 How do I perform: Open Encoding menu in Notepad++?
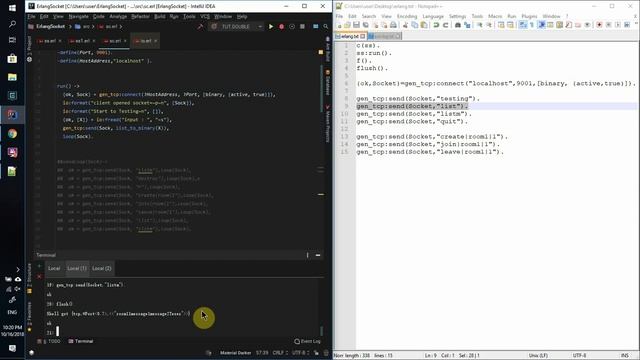click(x=407, y=16)
